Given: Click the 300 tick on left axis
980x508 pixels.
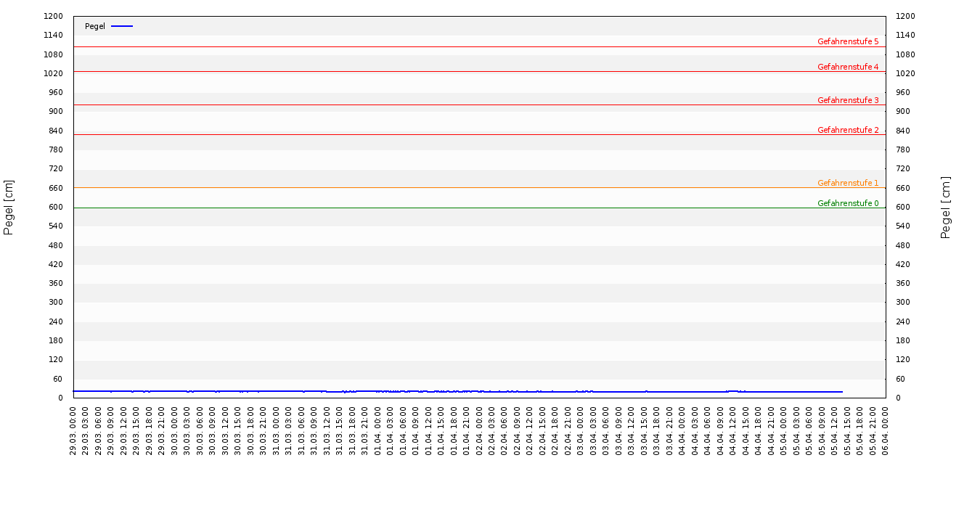Looking at the screenshot, I should (x=56, y=302).
